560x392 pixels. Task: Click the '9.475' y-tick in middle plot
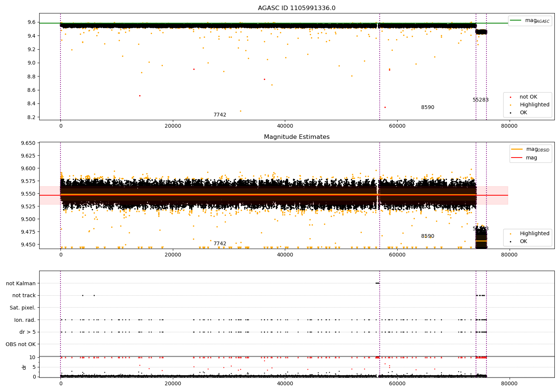pyautogui.click(x=28, y=232)
